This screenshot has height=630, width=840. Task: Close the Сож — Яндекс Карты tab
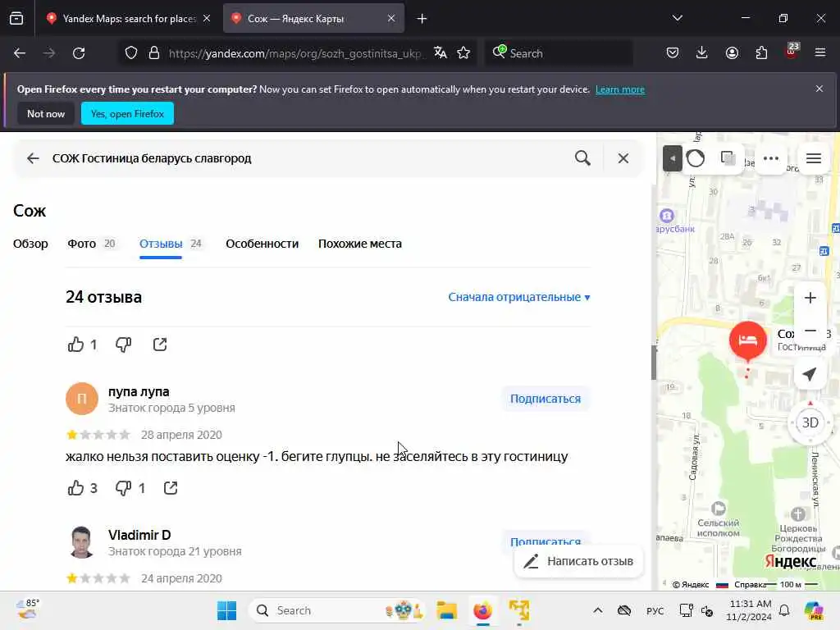(391, 19)
